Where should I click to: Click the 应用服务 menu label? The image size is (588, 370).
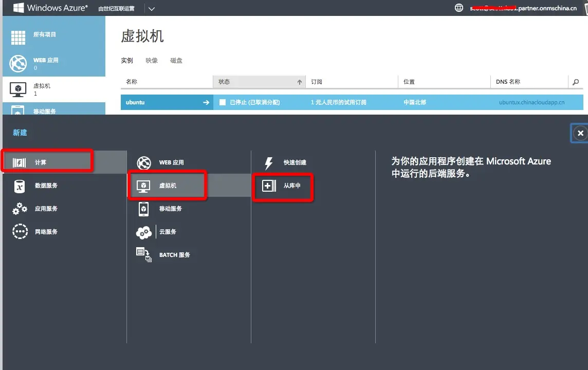[46, 209]
